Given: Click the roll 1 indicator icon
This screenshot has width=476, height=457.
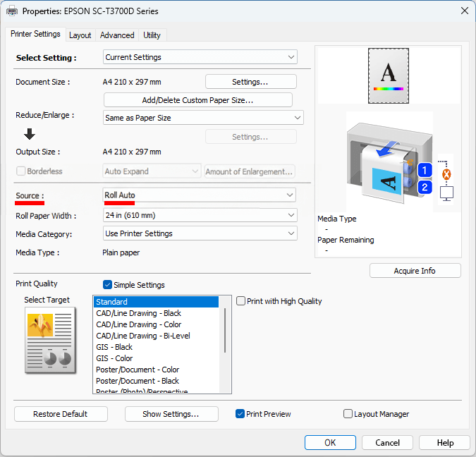Looking at the screenshot, I should (x=425, y=170).
